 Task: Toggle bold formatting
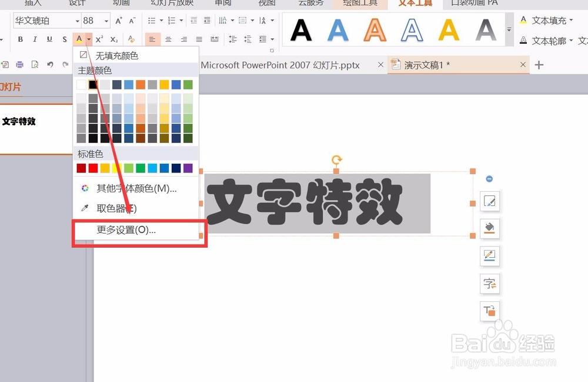point(19,39)
